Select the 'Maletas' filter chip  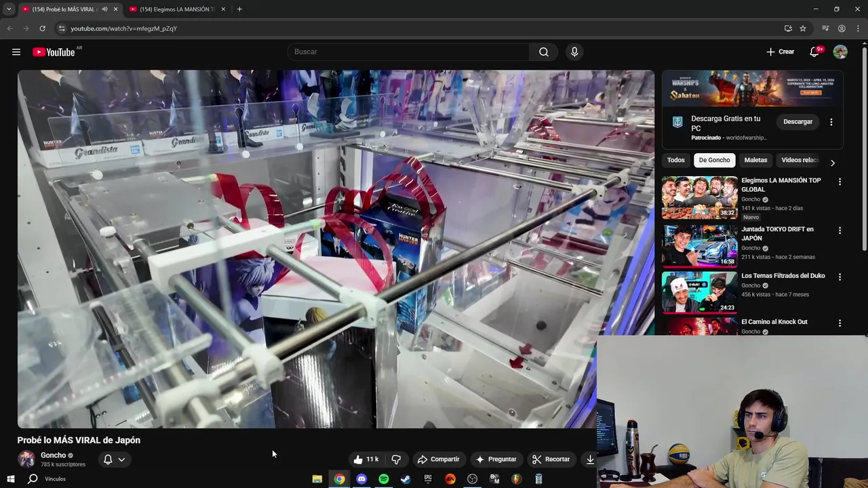click(755, 160)
